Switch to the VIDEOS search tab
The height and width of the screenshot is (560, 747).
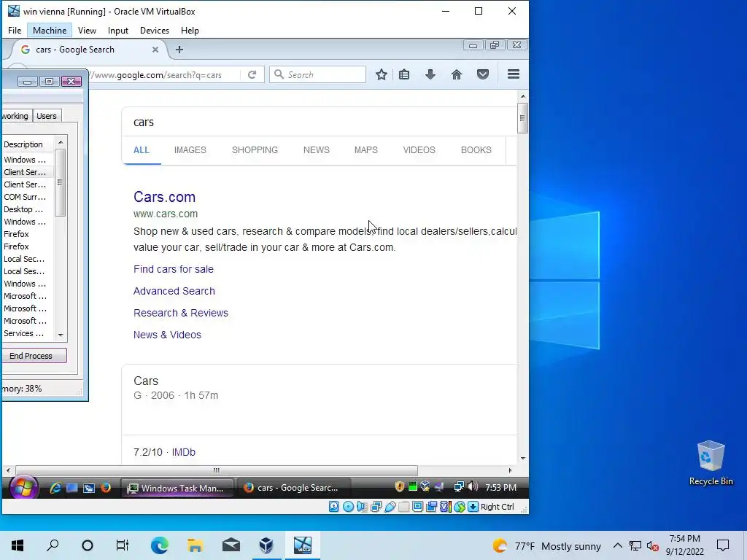(419, 150)
